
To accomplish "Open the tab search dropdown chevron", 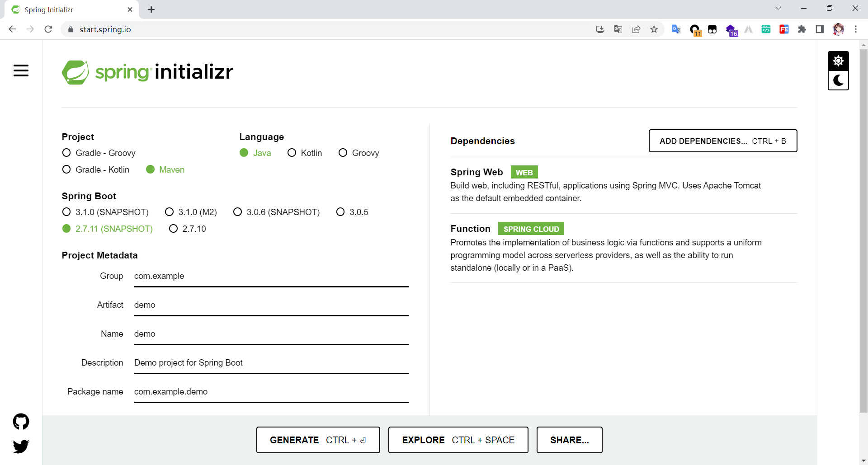I will [x=778, y=9].
